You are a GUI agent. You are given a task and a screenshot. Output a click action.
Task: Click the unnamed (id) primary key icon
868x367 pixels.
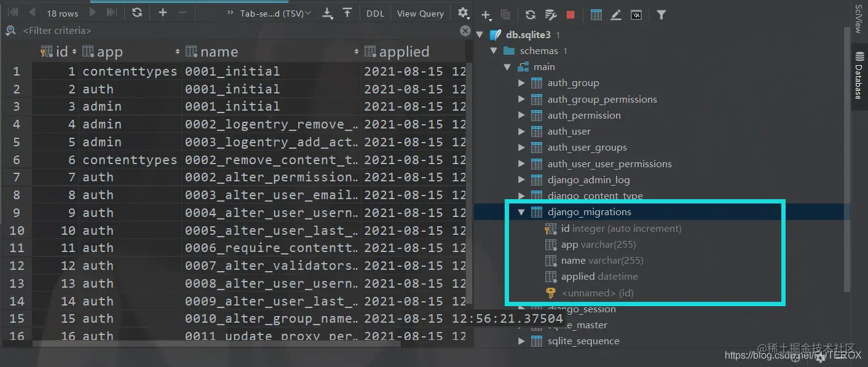click(551, 293)
